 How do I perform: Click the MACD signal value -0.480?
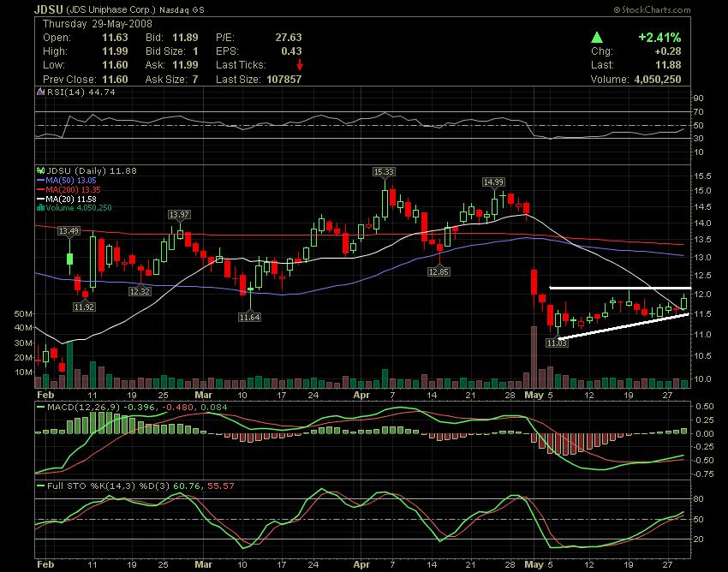pyautogui.click(x=179, y=408)
